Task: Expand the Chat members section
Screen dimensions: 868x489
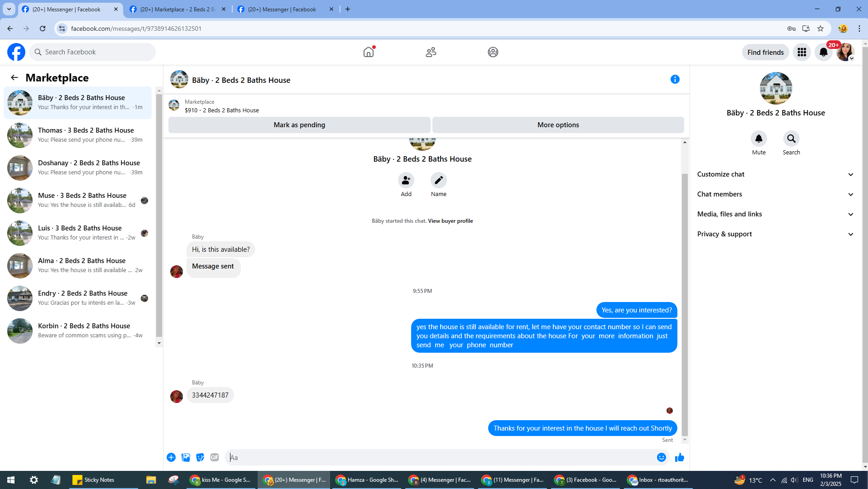Action: click(776, 194)
